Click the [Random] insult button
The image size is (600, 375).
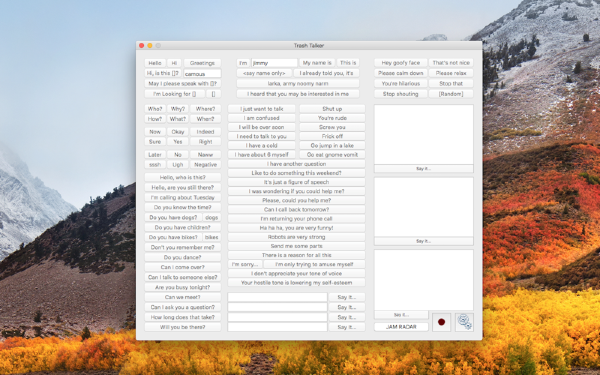[x=451, y=94]
